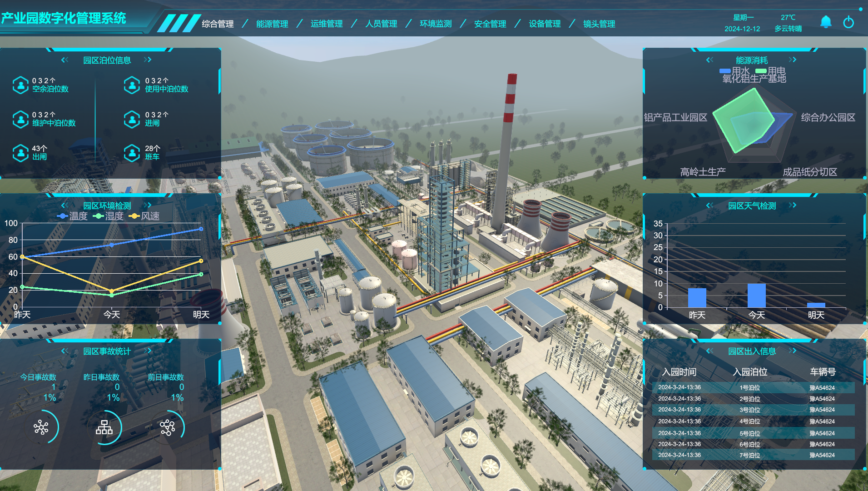Viewport: 868px width, 491px height.
Task: Click the 空余泊位数 person icon
Action: (x=20, y=85)
